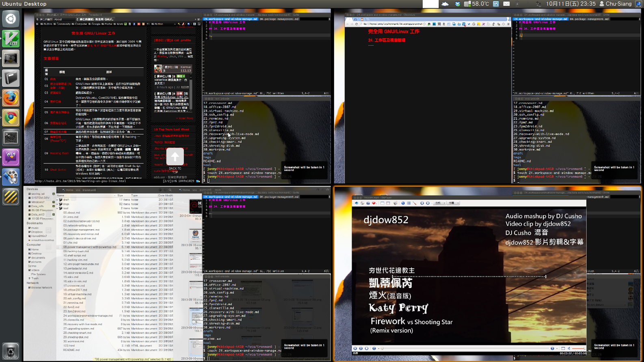Click SMPlayer blue info toolbar icon
The image size is (644, 362).
[403, 203]
